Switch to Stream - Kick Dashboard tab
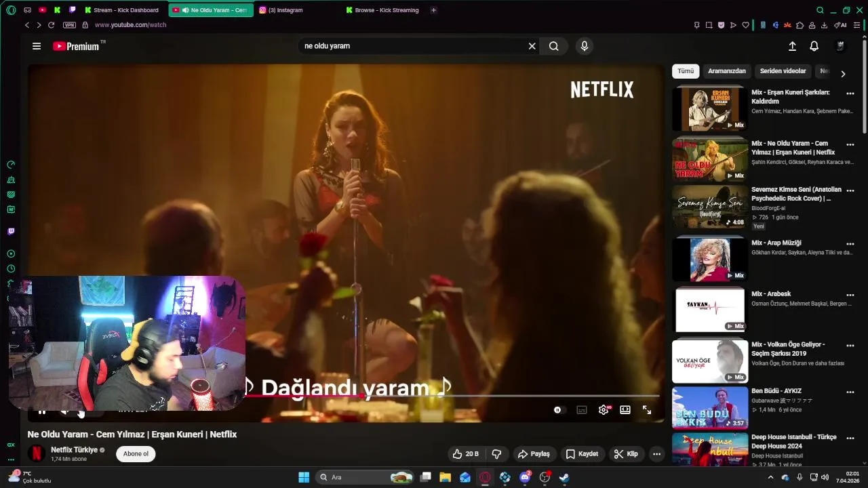Screen dimensions: 868x488 [x=122, y=10]
